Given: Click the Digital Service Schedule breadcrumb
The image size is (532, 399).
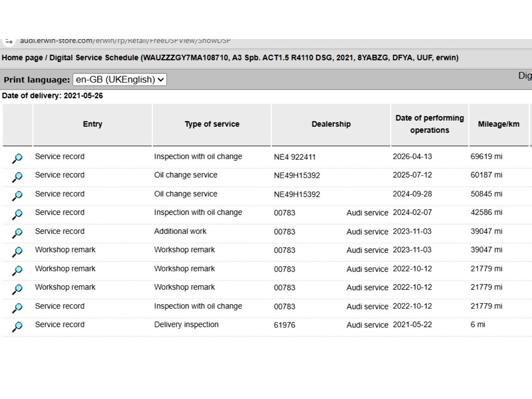Looking at the screenshot, I should pyautogui.click(x=94, y=58).
